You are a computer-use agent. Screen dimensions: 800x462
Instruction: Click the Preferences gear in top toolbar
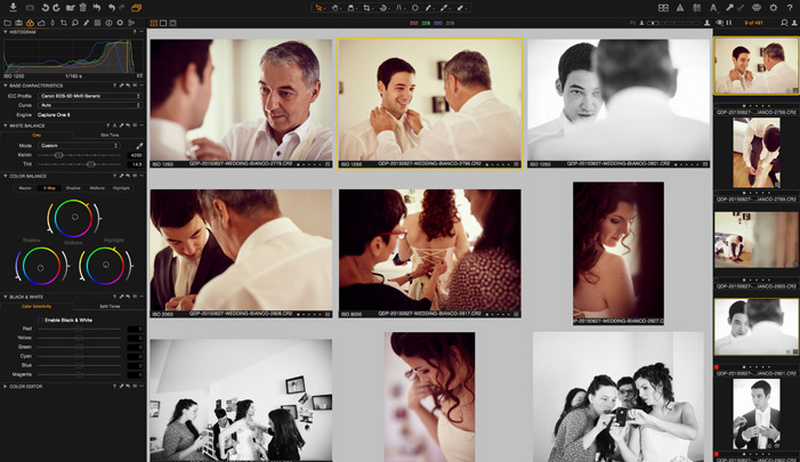click(x=773, y=8)
